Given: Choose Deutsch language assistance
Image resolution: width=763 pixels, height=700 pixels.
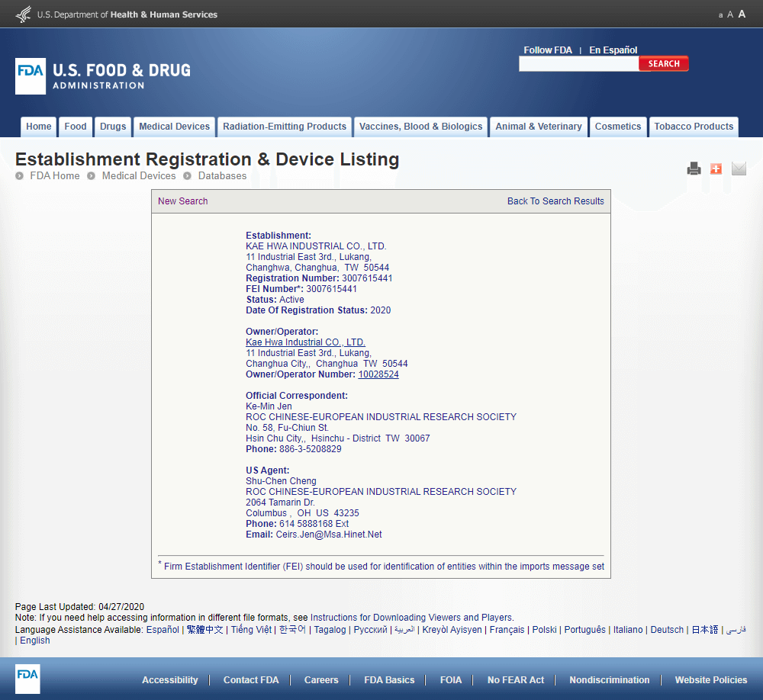Looking at the screenshot, I should [x=667, y=629].
